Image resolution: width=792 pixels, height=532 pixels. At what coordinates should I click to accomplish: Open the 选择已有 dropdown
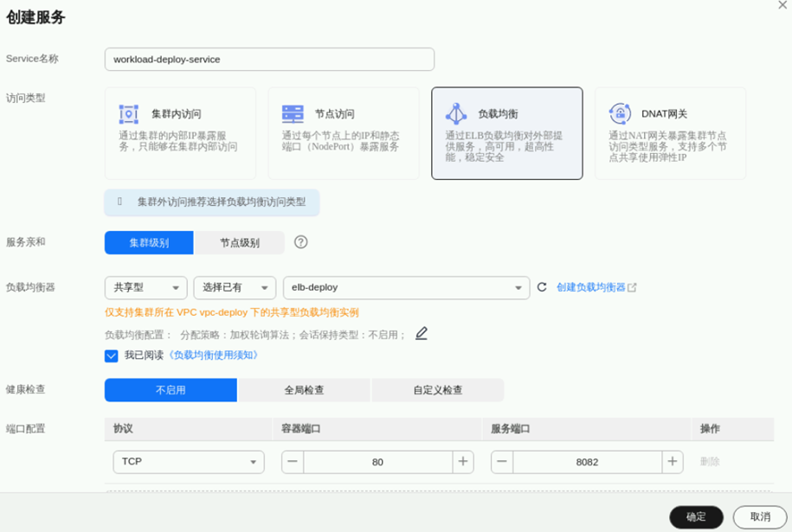(234, 287)
